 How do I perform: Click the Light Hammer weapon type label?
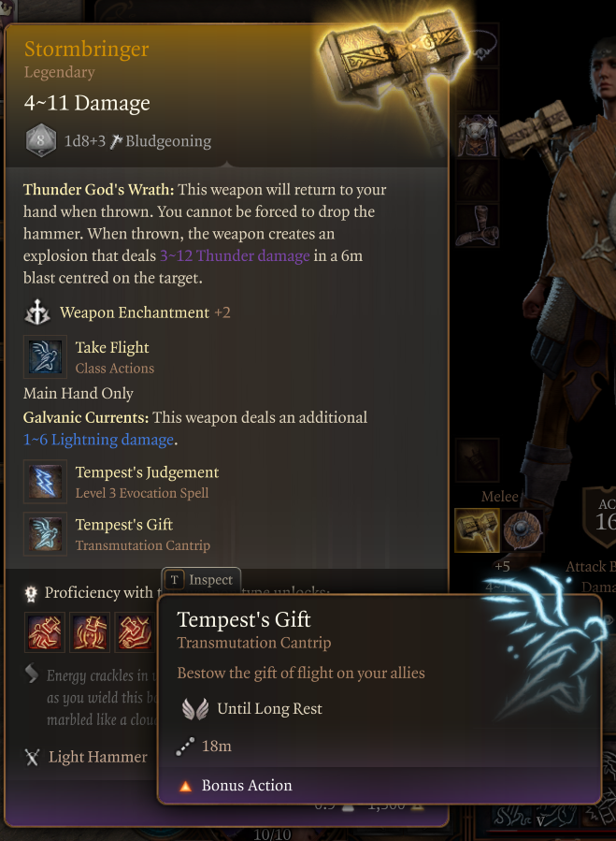97,757
